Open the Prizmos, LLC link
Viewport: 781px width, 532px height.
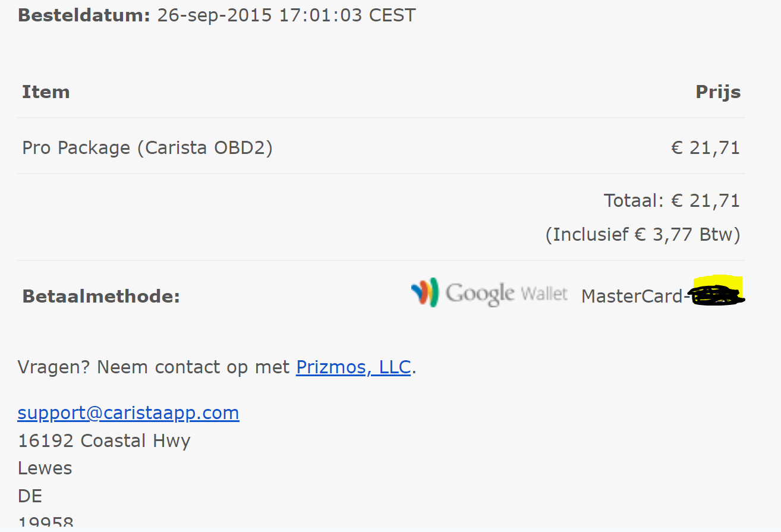[353, 367]
